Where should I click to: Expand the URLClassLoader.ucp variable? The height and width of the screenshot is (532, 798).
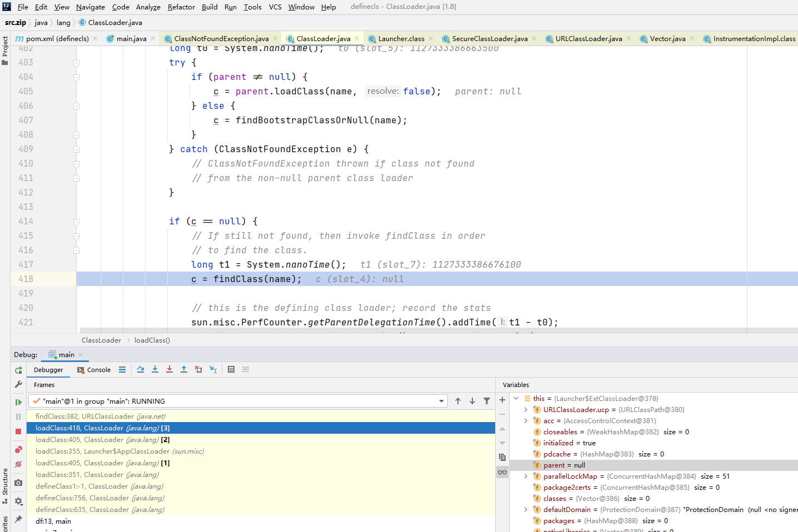[526, 409]
